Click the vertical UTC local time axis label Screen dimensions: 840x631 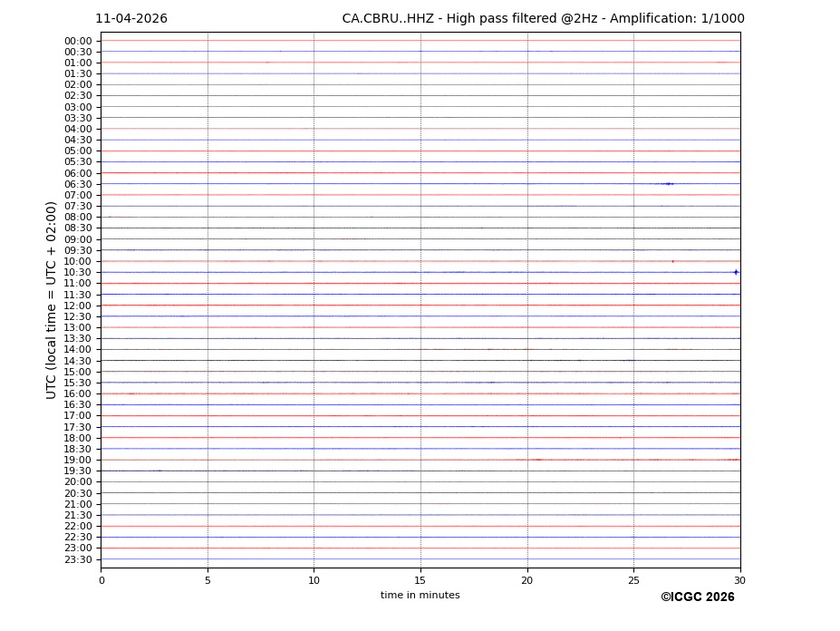click(x=52, y=299)
